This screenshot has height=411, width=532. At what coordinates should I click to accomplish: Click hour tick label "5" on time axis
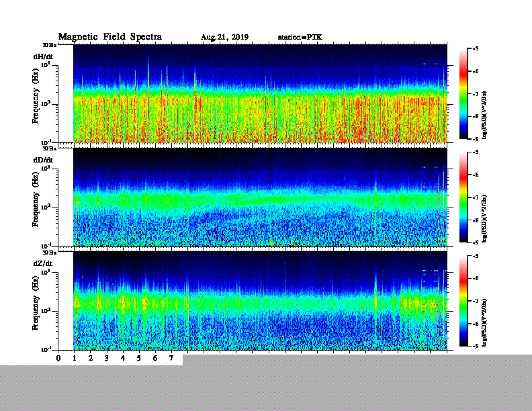click(139, 359)
